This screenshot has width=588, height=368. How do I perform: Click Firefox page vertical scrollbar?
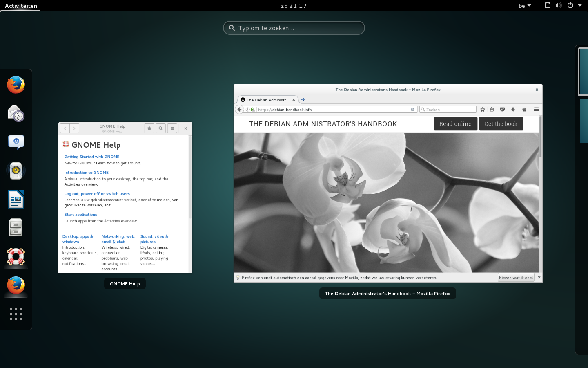[541, 137]
